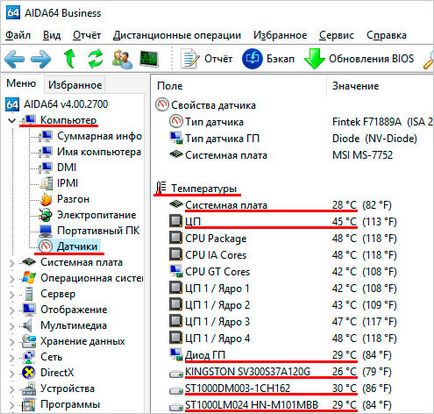This screenshot has width=434, height=414.
Task: Collapse the Компьютер tree node
Action: click(x=12, y=120)
